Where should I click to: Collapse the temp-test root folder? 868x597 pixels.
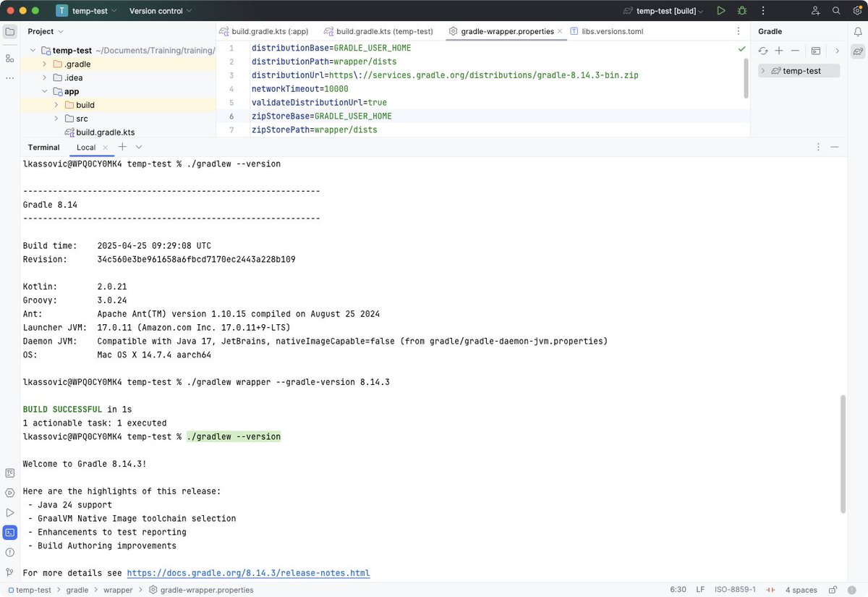pos(33,51)
